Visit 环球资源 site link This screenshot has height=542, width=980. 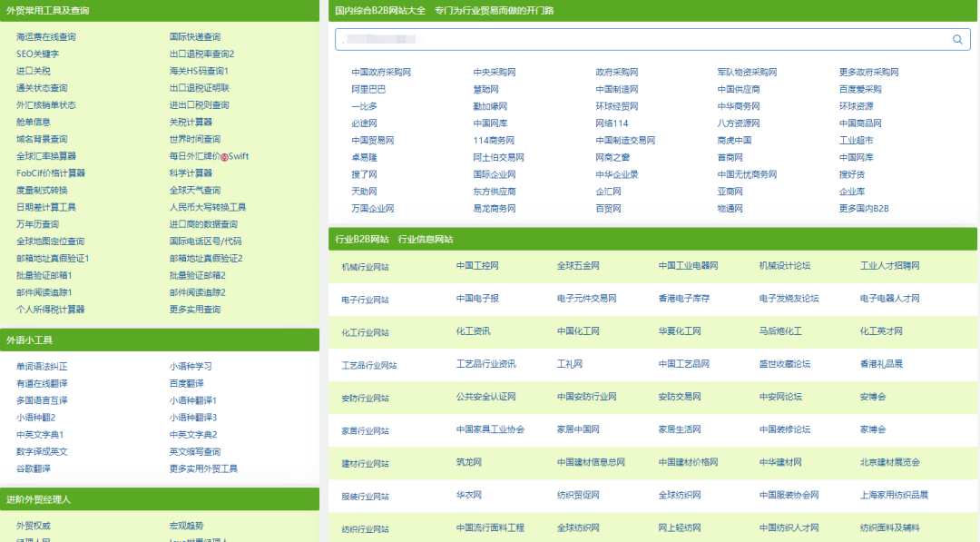856,106
